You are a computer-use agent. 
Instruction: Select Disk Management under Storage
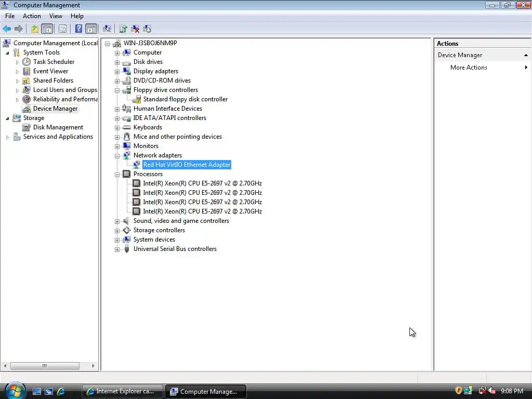click(58, 127)
